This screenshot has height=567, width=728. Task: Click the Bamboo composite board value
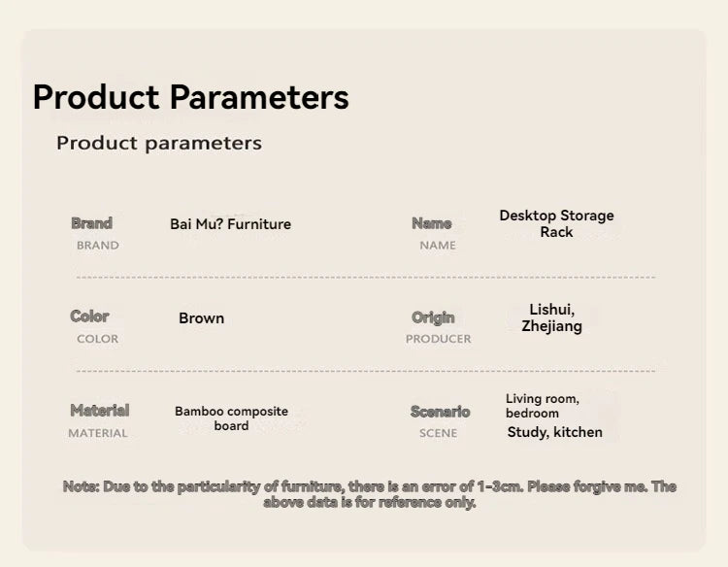231,418
